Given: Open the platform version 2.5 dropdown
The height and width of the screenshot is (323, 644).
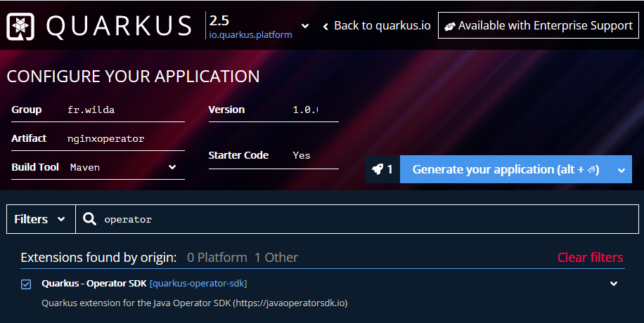Looking at the screenshot, I should 304,26.
